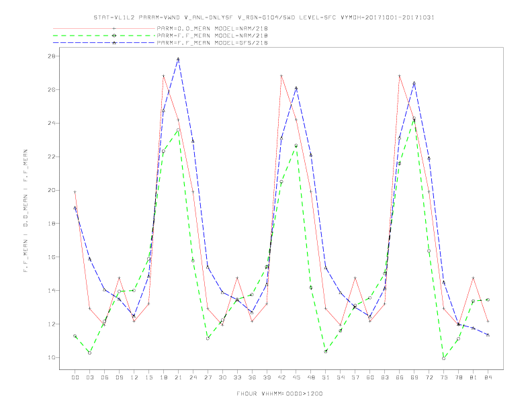532x411 pixels.
Task: Select legend entry PARM=O.O_MEAN MODEL=NAM/218
Action: point(212,28)
